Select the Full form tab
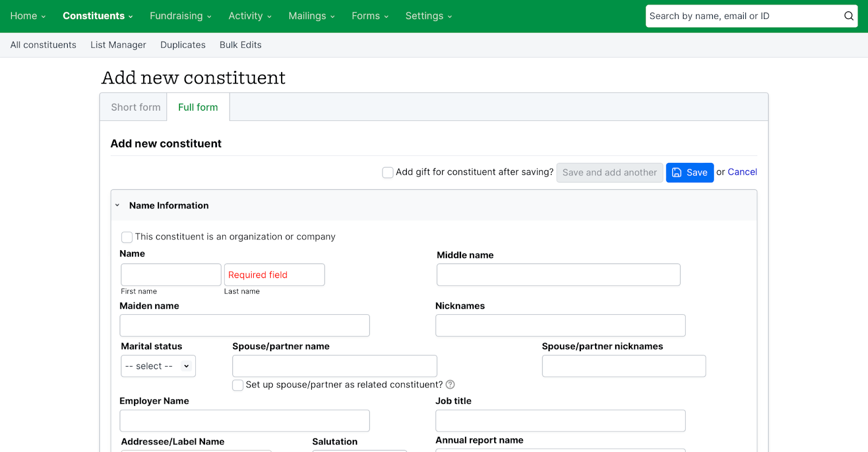The width and height of the screenshot is (868, 452). [198, 107]
